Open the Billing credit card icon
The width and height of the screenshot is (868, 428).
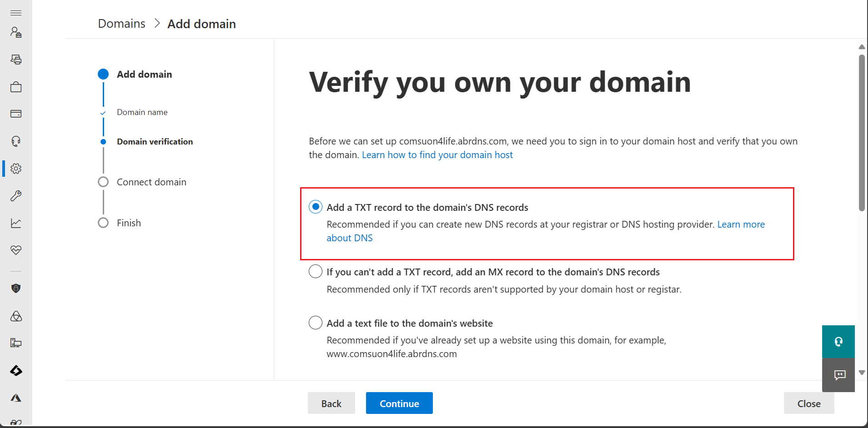click(16, 114)
